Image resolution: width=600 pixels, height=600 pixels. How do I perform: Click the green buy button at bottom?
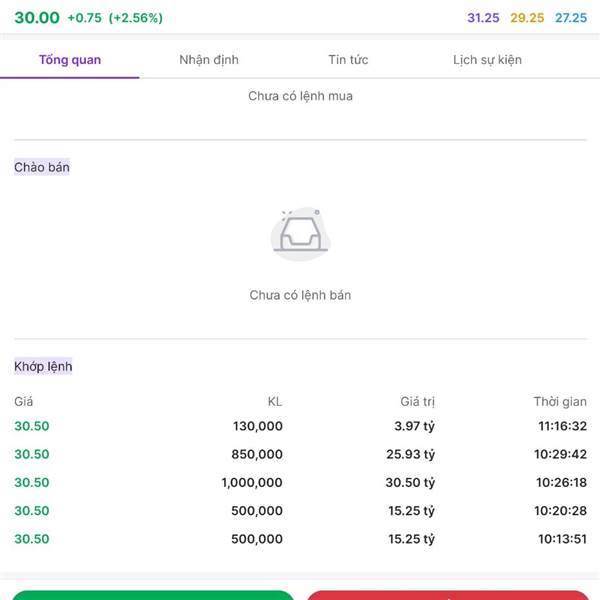tap(153, 595)
